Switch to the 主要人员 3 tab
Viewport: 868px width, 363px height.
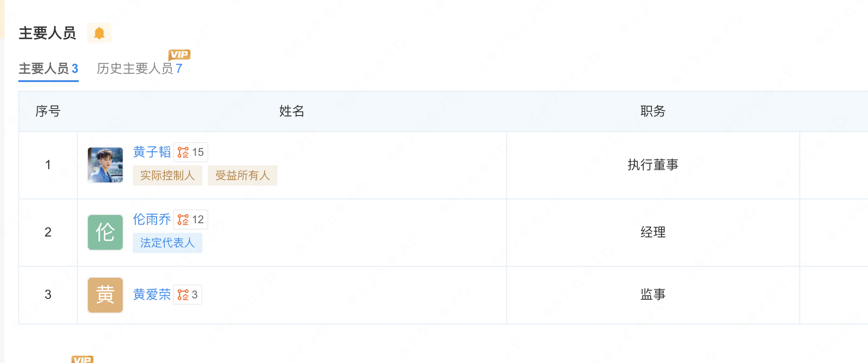click(x=49, y=69)
